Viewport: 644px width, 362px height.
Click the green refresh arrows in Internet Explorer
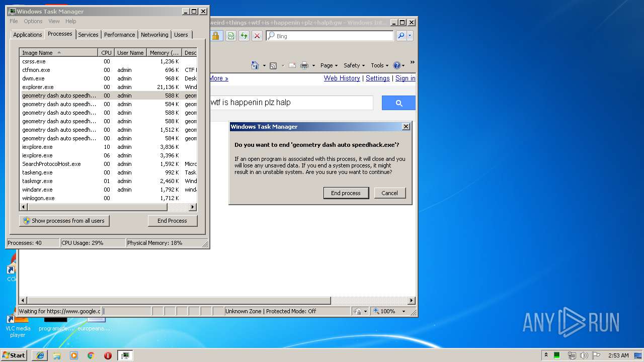(244, 36)
